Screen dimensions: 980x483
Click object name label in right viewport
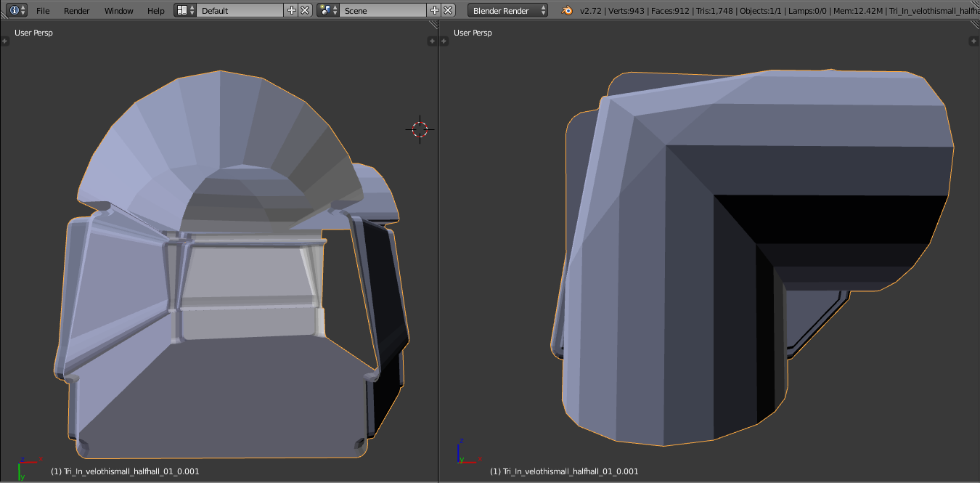pos(564,471)
